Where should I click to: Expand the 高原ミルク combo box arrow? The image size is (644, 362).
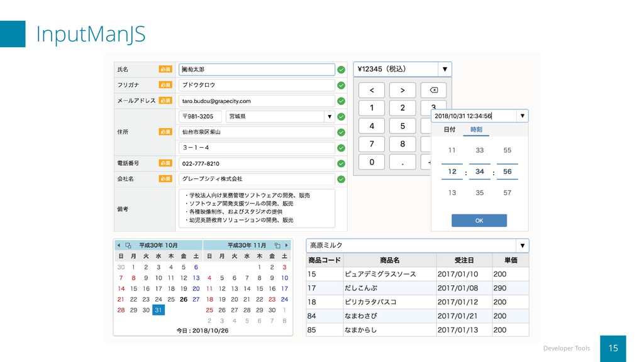pos(522,246)
